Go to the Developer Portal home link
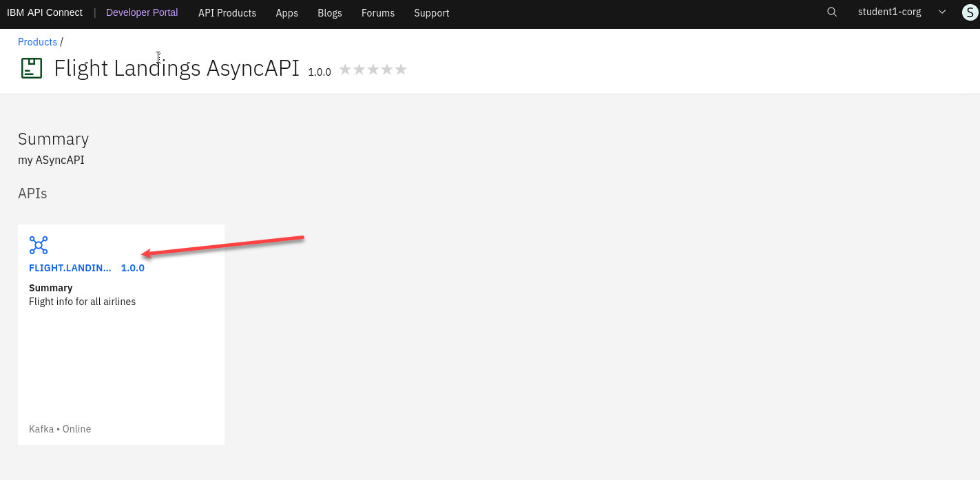 coord(142,12)
